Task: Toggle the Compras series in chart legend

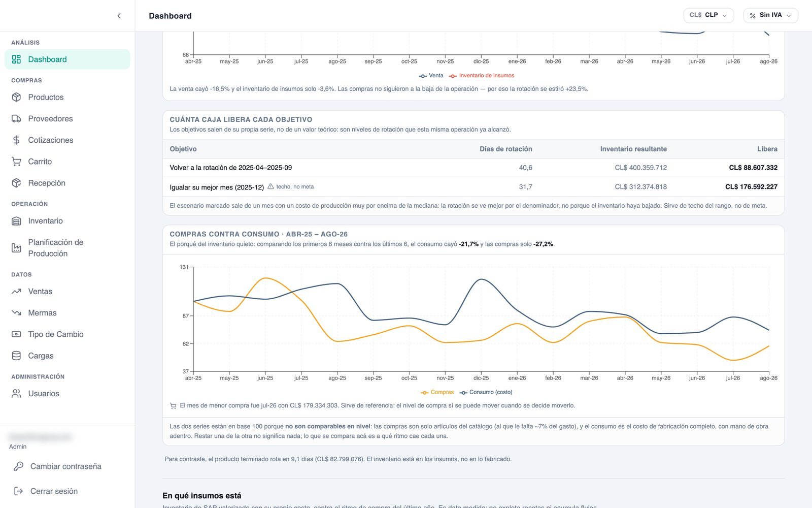Action: point(437,392)
